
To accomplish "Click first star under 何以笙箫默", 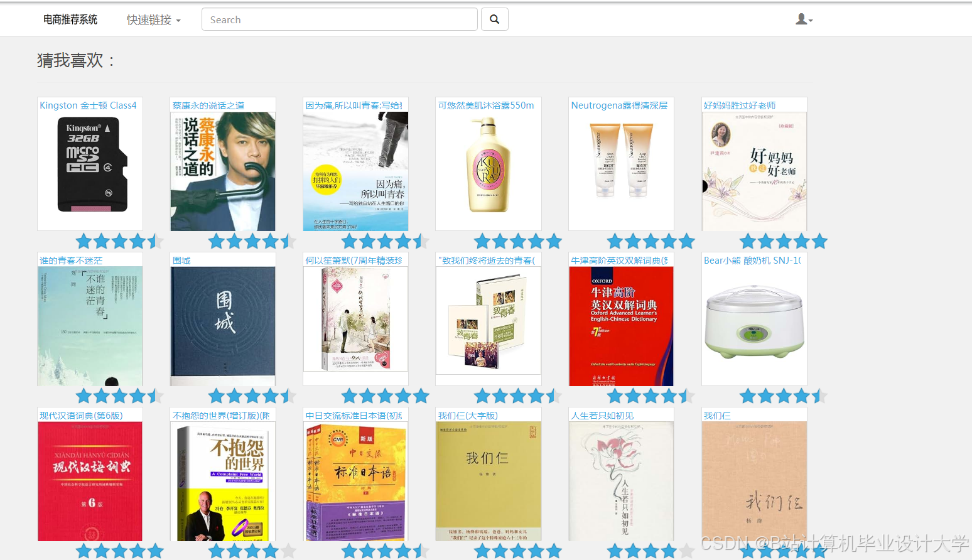I will click(x=349, y=396).
